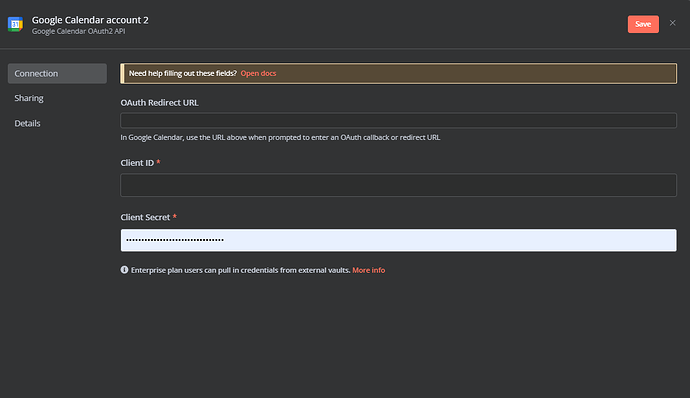690x398 pixels.
Task: Click the Google Calendar logo icon
Action: [x=15, y=24]
